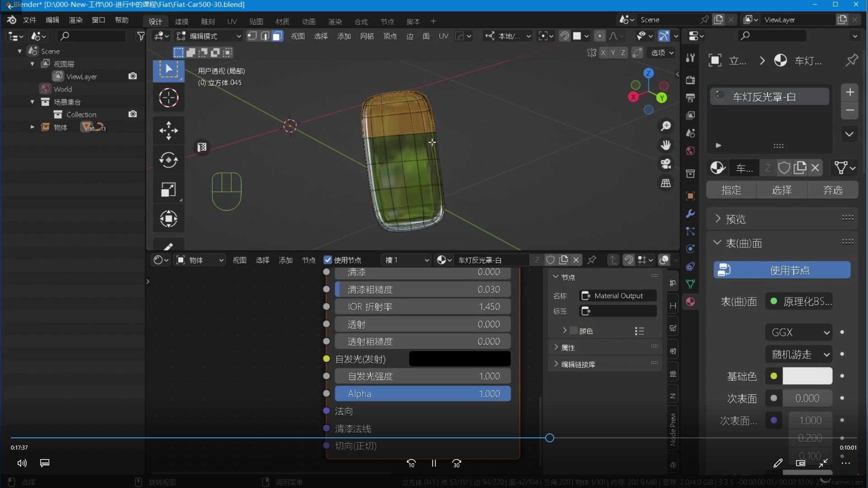This screenshot has height=488, width=868.
Task: Select the Rotate tool icon
Action: 169,160
